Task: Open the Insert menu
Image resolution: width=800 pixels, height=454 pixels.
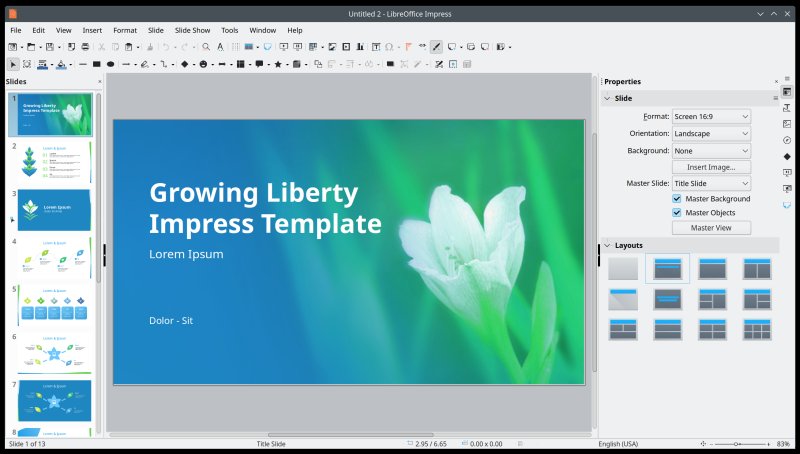Action: click(x=92, y=30)
